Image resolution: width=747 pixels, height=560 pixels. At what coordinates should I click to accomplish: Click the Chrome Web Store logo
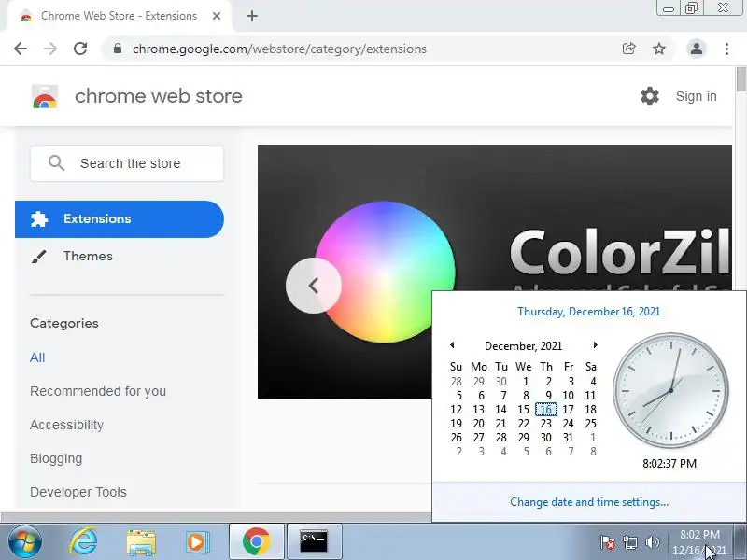click(45, 96)
